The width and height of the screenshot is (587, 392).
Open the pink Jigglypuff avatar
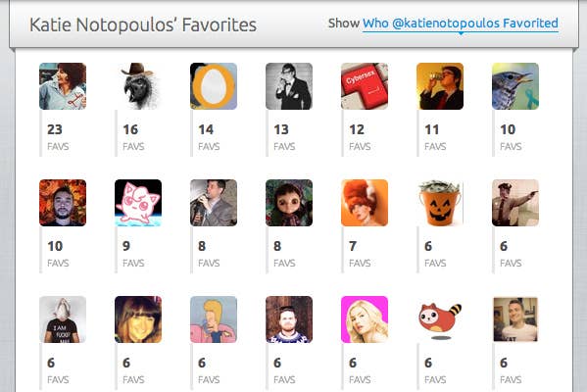click(x=138, y=203)
